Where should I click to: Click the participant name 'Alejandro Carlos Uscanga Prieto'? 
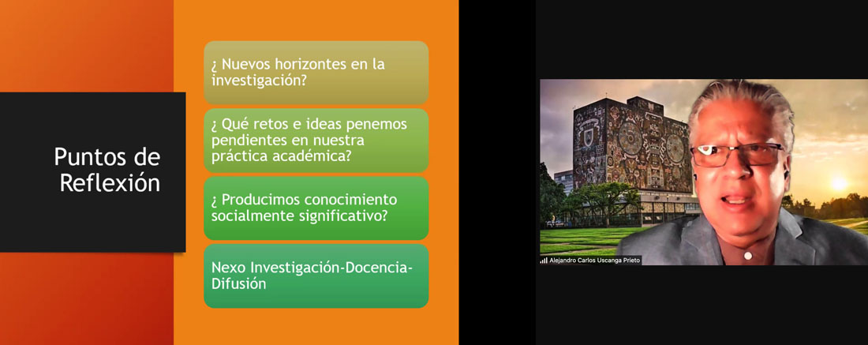pyautogui.click(x=594, y=261)
